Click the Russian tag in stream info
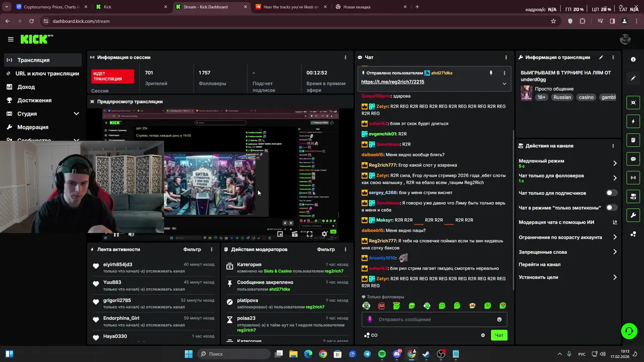 click(562, 97)
